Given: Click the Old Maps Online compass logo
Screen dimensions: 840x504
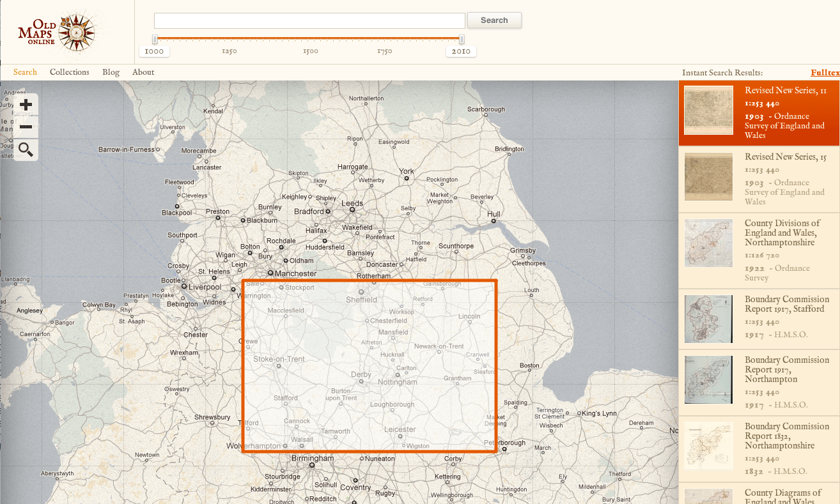Looking at the screenshot, I should click(56, 31).
